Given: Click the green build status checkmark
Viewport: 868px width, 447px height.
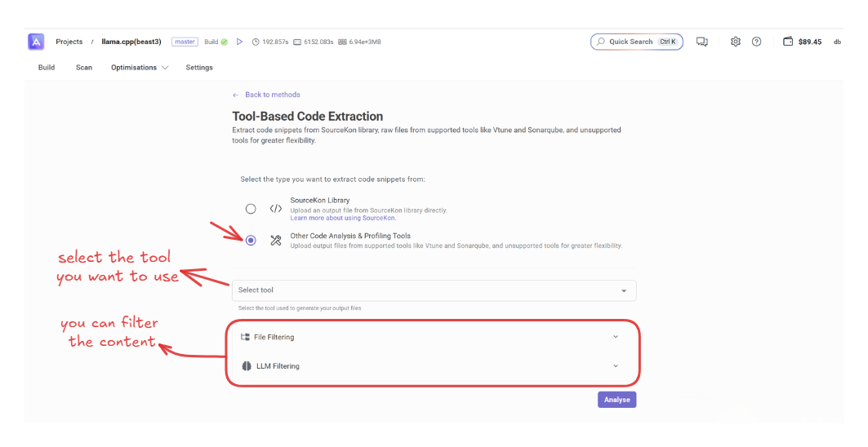Looking at the screenshot, I should pyautogui.click(x=225, y=42).
